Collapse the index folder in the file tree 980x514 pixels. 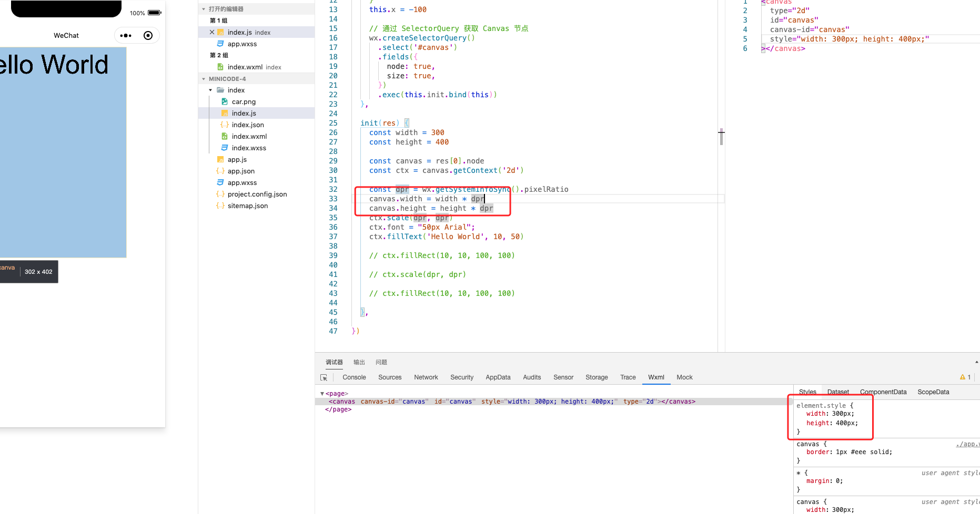coord(210,90)
